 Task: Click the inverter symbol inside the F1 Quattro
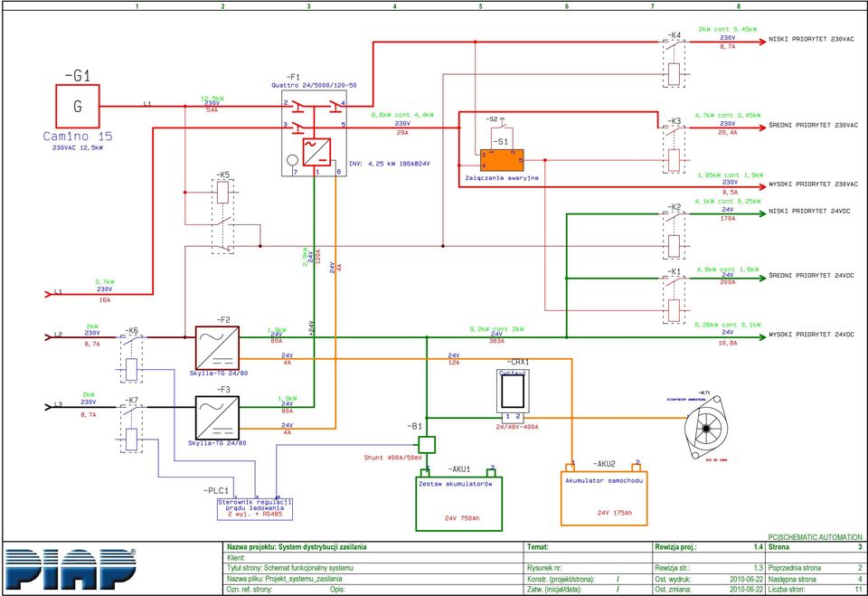pyautogui.click(x=316, y=152)
